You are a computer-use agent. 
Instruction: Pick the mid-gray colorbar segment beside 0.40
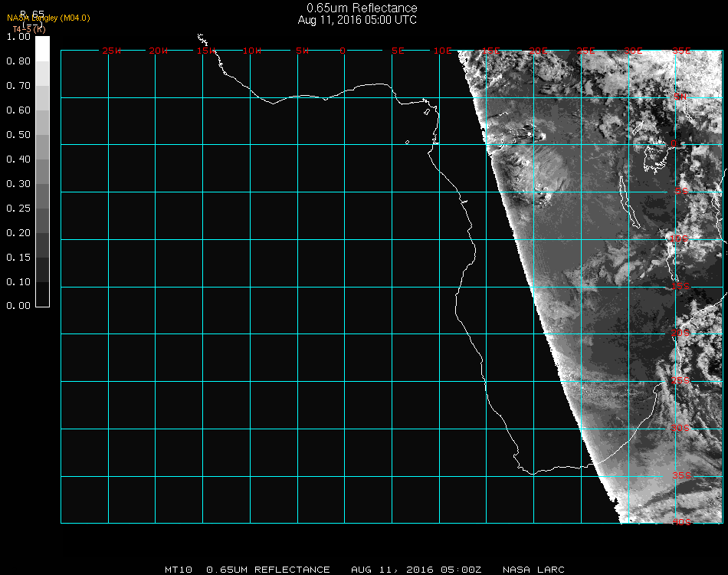(42, 172)
